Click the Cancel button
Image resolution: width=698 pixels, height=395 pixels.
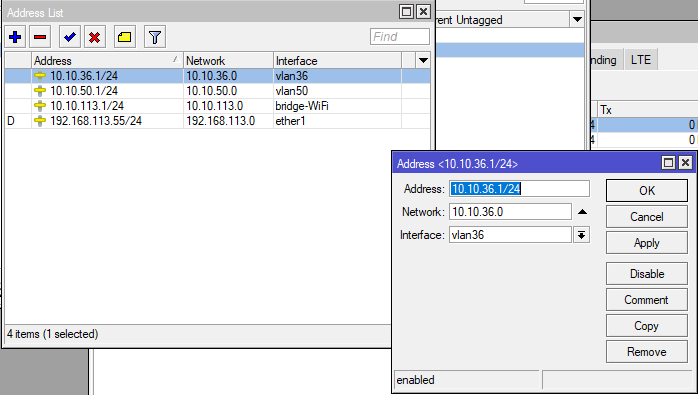point(647,217)
